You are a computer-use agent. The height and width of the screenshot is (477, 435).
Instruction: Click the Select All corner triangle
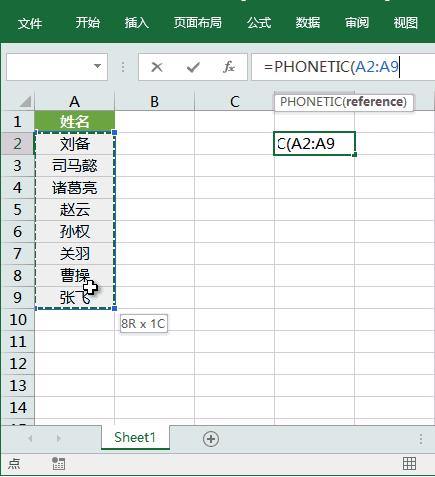(26, 102)
